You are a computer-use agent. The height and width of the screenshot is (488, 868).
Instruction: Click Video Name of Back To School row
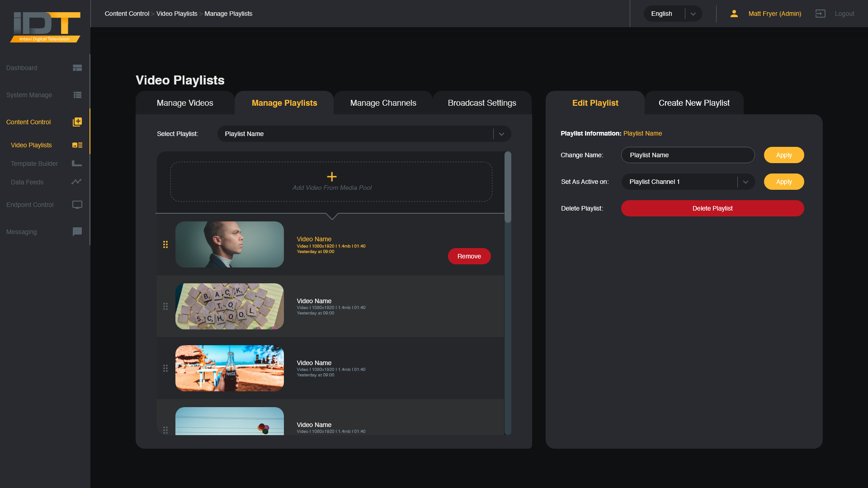[x=314, y=301]
